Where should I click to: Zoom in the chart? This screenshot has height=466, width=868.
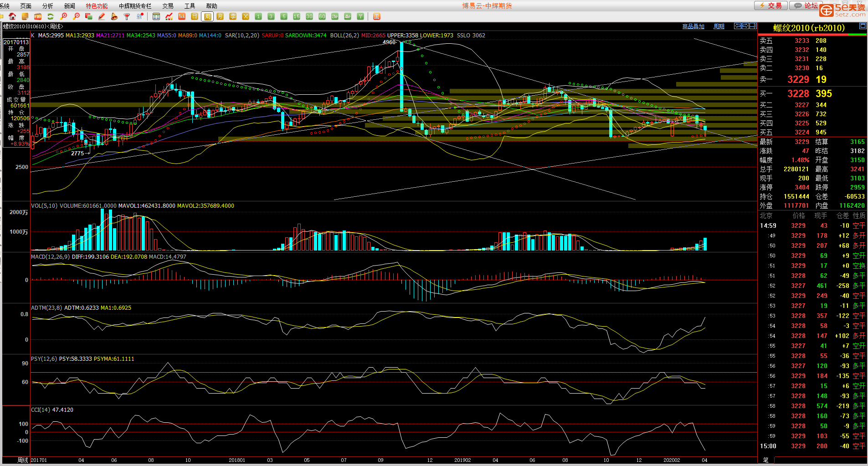coord(63,16)
